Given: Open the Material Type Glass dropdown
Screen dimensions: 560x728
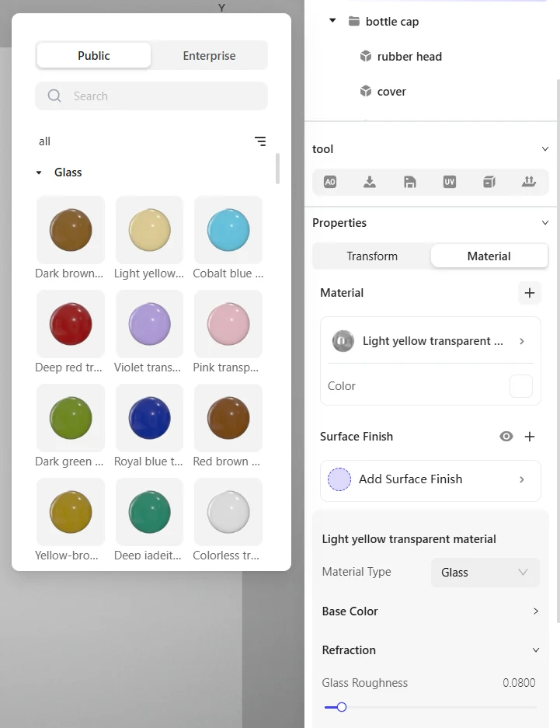Looking at the screenshot, I should click(485, 573).
